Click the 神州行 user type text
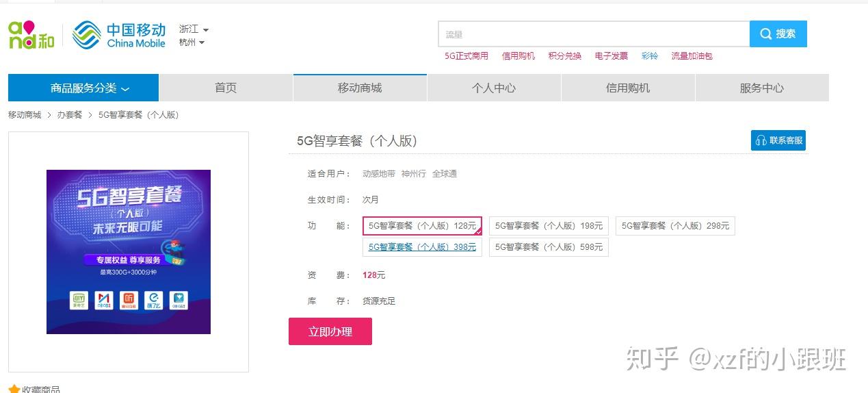The height and width of the screenshot is (393, 868). [x=414, y=174]
